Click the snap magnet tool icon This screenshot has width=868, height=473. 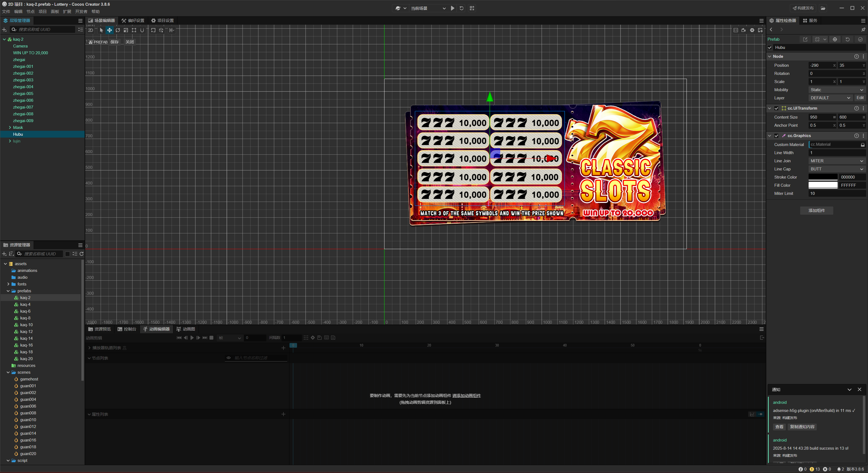[142, 30]
